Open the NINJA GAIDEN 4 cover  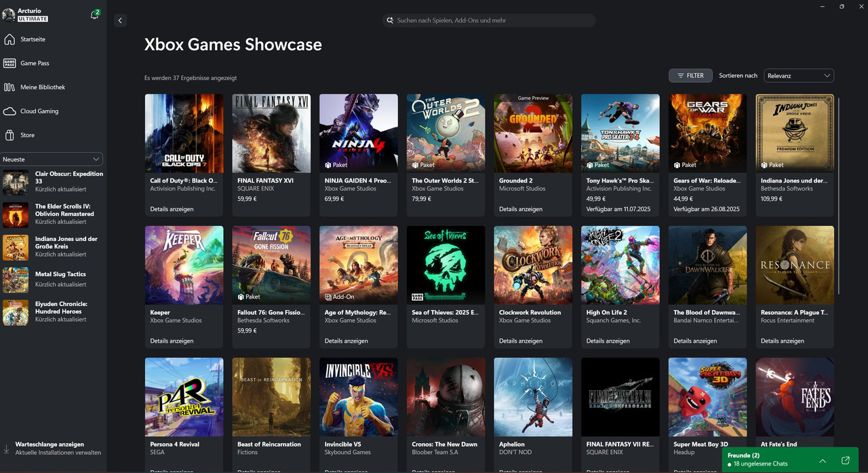pyautogui.click(x=359, y=134)
